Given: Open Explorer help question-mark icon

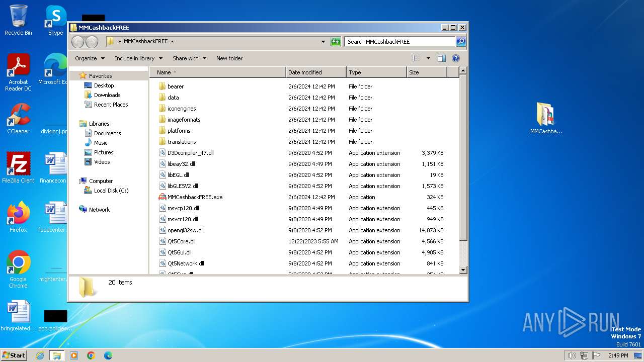Looking at the screenshot, I should point(456,58).
